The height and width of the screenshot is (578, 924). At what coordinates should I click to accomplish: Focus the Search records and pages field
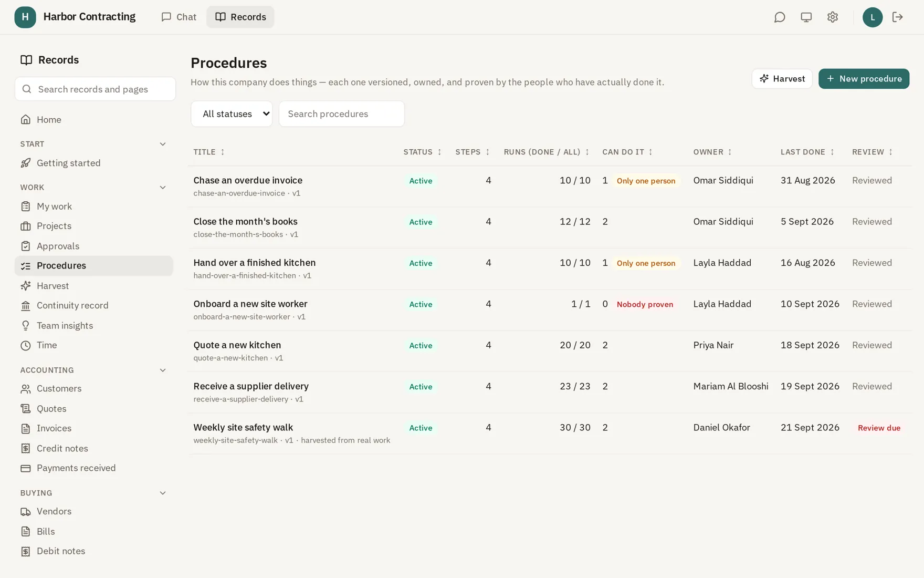[96, 89]
